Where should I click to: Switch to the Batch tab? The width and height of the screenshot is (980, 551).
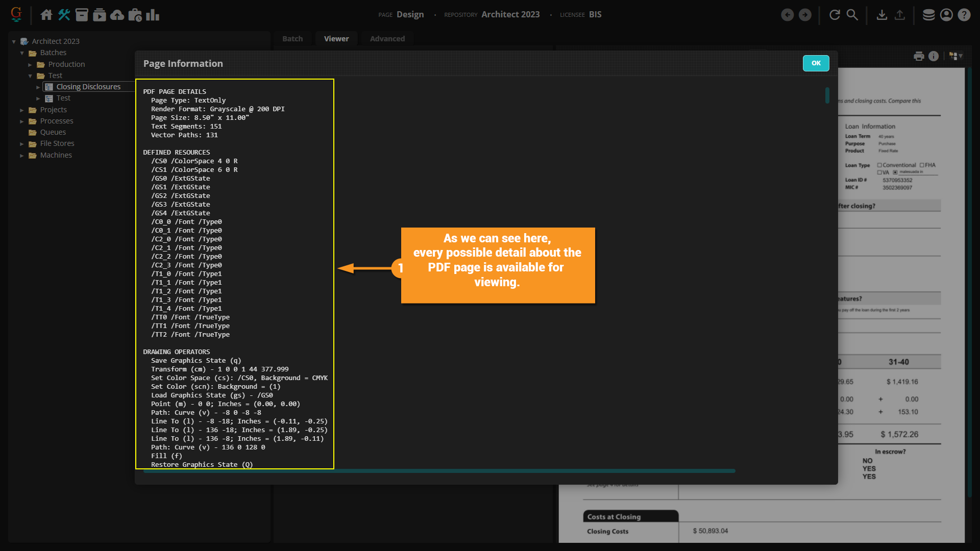(x=292, y=39)
